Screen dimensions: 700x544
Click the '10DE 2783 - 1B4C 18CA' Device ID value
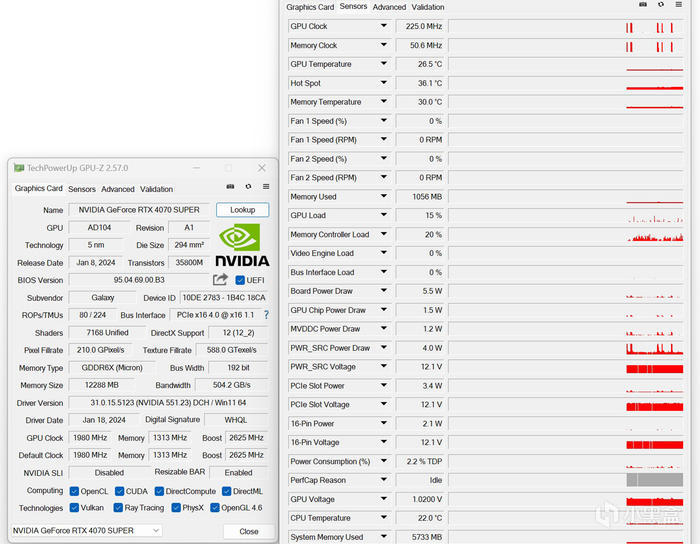tap(224, 298)
